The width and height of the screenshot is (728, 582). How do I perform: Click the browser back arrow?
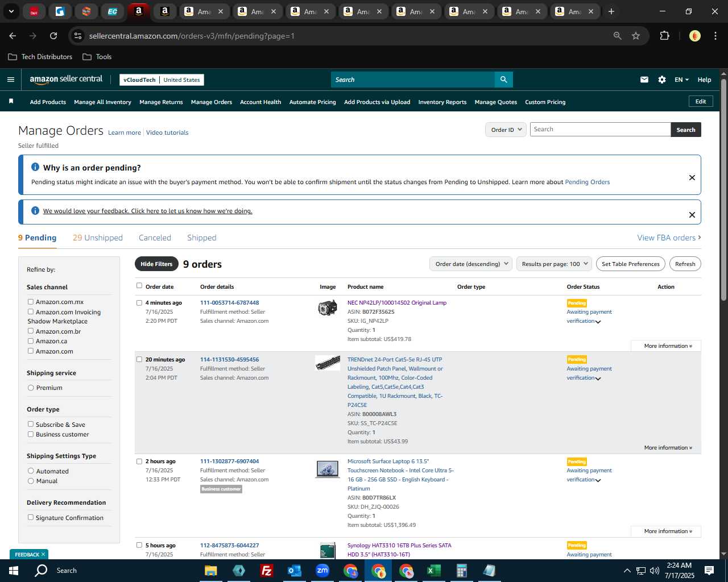click(13, 36)
